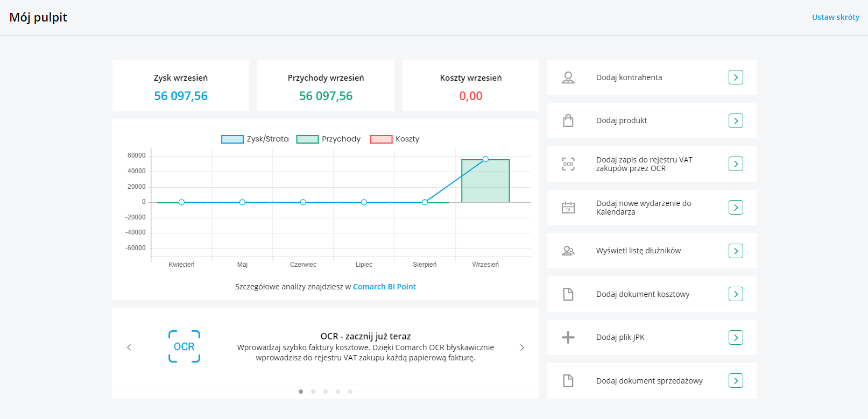Image resolution: width=868 pixels, height=419 pixels.
Task: Click the plus icon for JPK file
Action: coord(568,337)
